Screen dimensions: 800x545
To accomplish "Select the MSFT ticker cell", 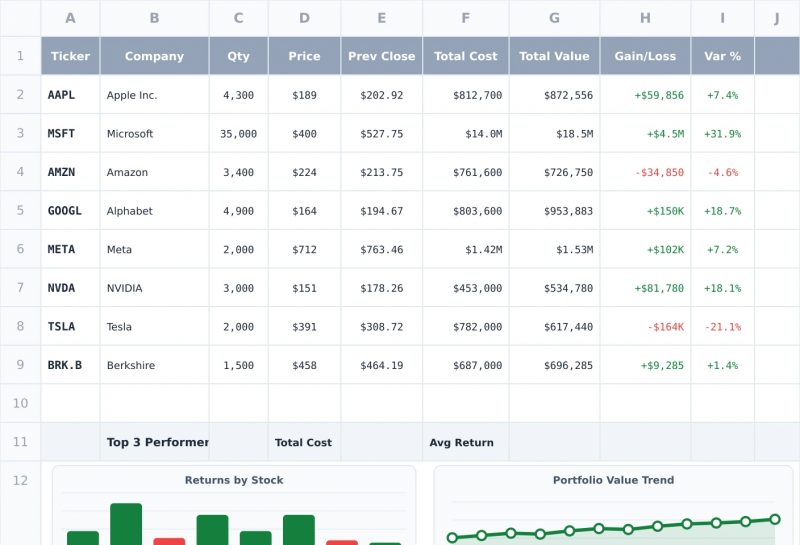I will 70,134.
